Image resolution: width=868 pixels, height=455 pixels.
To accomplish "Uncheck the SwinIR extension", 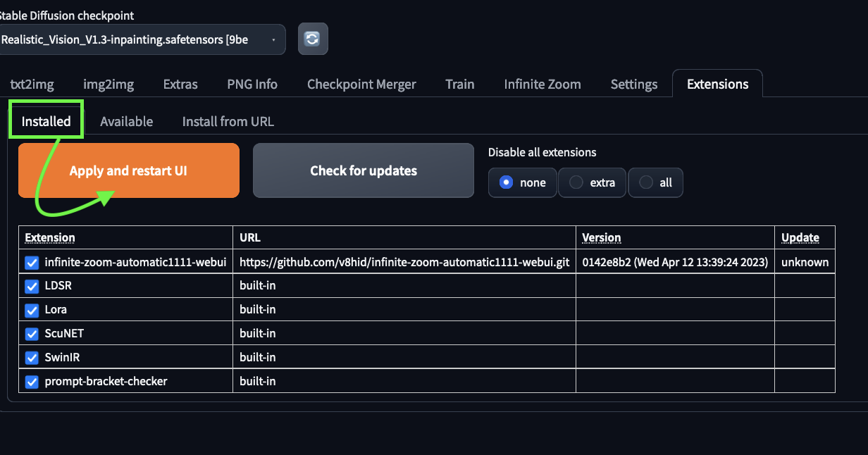I will [31, 357].
